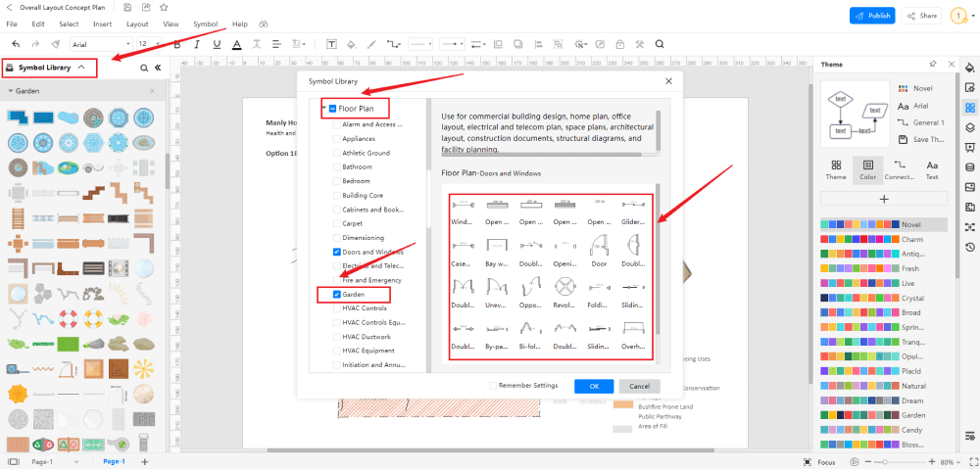Image resolution: width=980 pixels, height=470 pixels.
Task: Click the Undo arrow in toolbar
Action: pyautogui.click(x=16, y=44)
